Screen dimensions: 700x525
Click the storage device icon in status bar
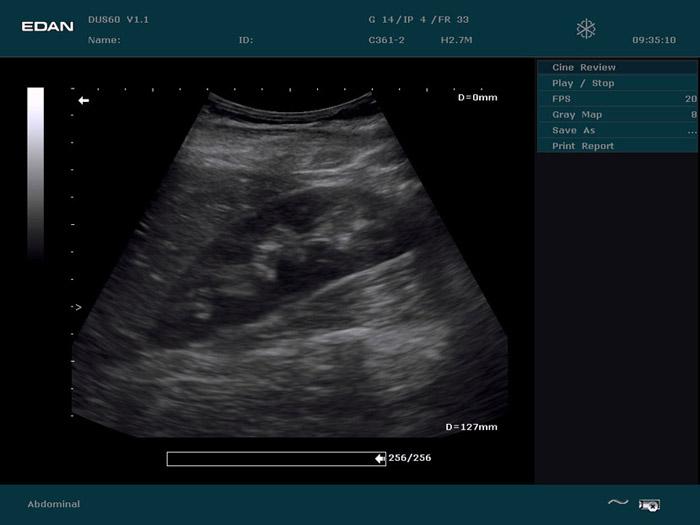pos(649,505)
